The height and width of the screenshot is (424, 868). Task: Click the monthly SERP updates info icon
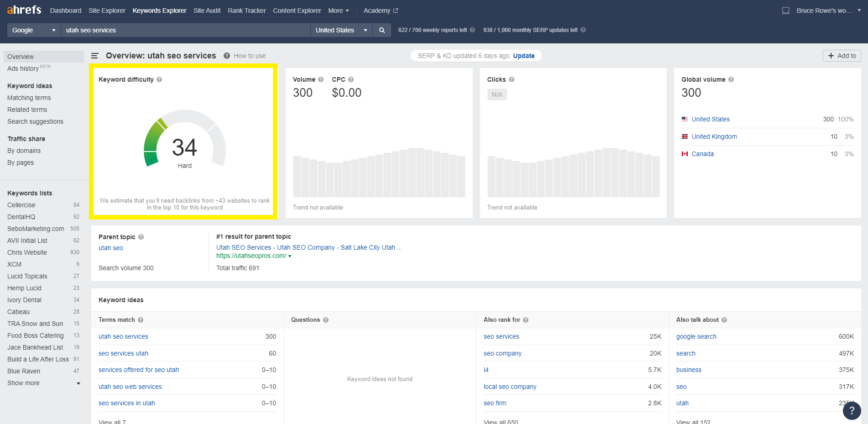coord(583,30)
